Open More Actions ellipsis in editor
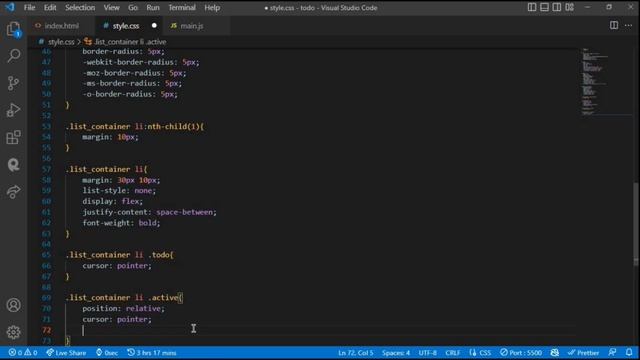Viewport: 640px width, 360px height. [628, 25]
